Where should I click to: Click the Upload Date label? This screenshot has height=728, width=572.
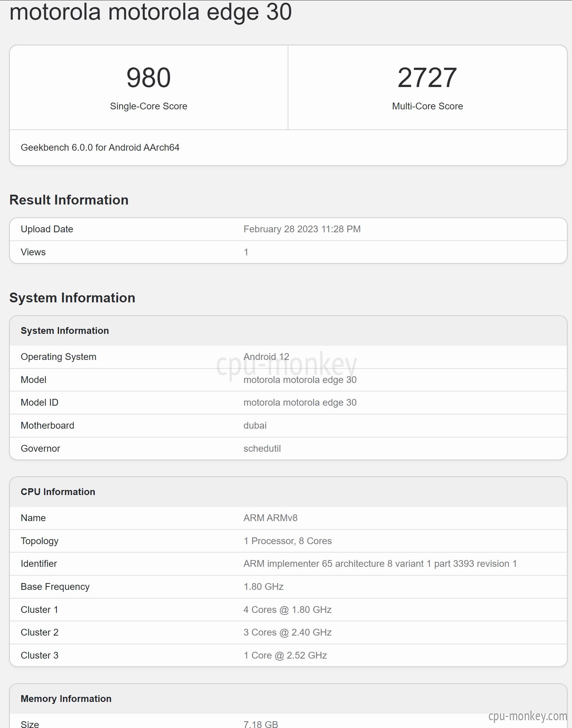point(47,229)
